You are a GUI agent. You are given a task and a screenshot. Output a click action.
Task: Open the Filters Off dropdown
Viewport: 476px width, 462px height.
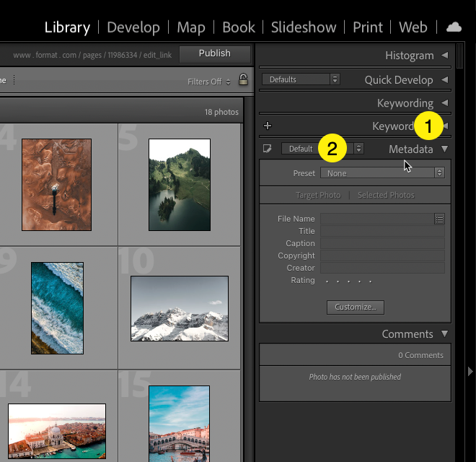(208, 82)
